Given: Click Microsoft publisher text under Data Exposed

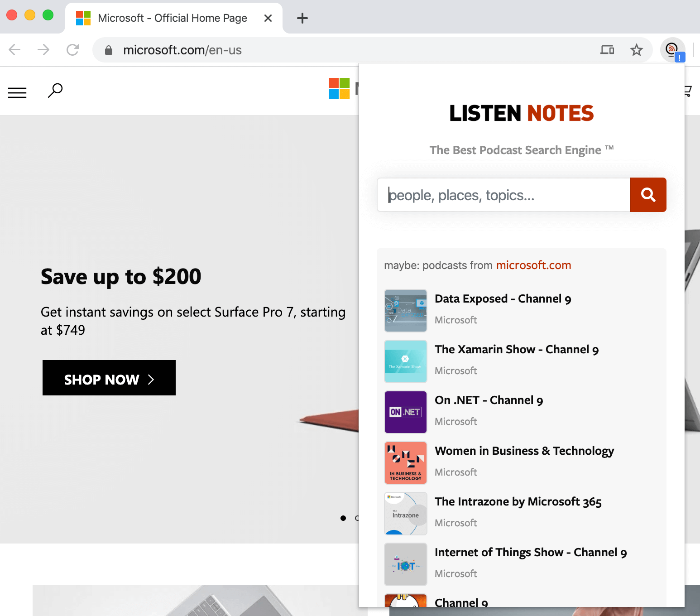Looking at the screenshot, I should (x=456, y=320).
